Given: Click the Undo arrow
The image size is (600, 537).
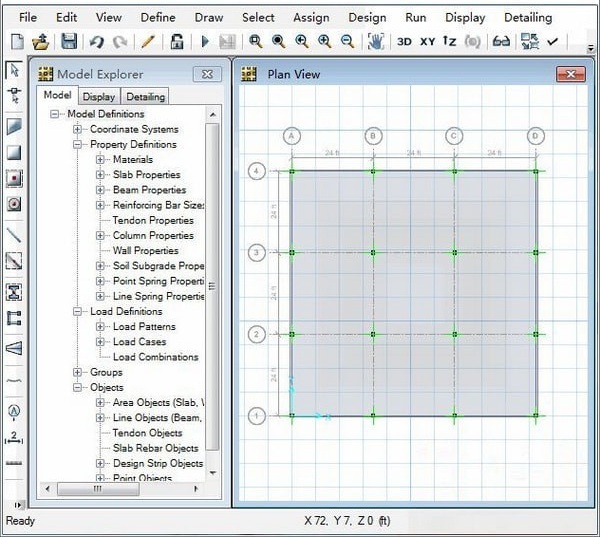Looking at the screenshot, I should tap(96, 41).
